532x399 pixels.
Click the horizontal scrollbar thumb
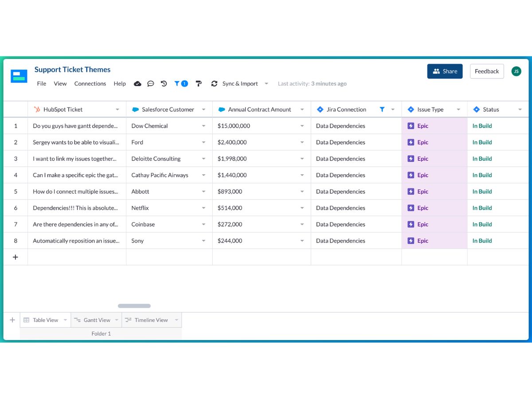pos(134,306)
